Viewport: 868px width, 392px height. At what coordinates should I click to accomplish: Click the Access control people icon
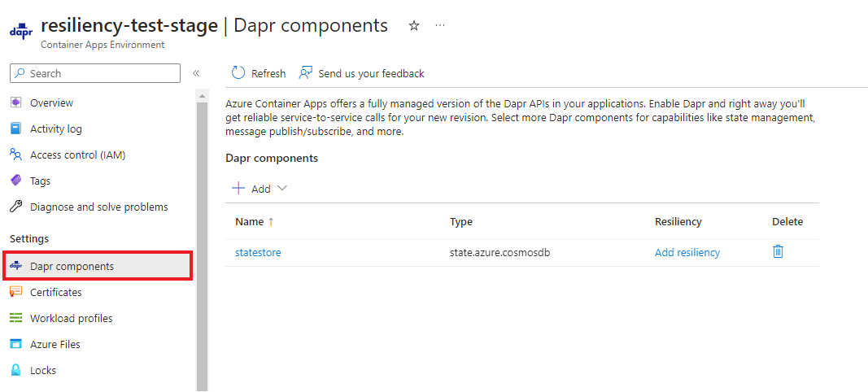16,155
